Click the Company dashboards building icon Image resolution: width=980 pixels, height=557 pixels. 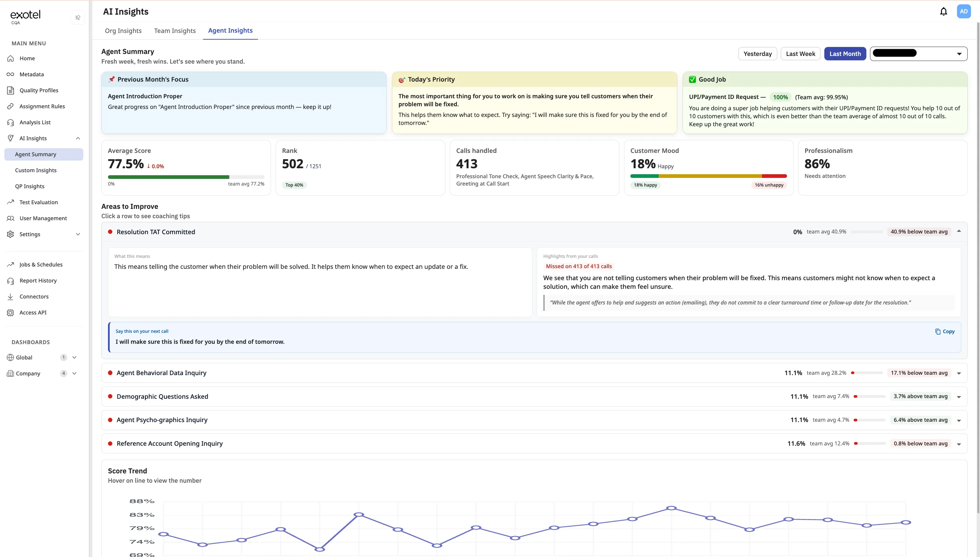[x=10, y=373]
